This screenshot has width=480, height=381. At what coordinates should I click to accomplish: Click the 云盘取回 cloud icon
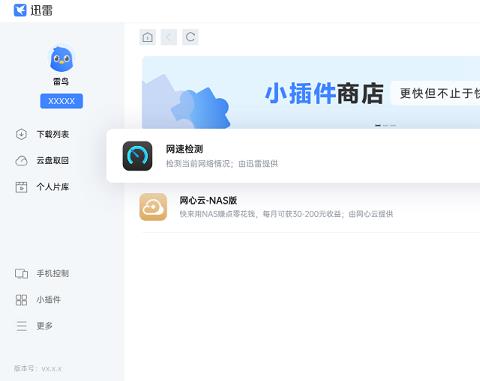21,161
